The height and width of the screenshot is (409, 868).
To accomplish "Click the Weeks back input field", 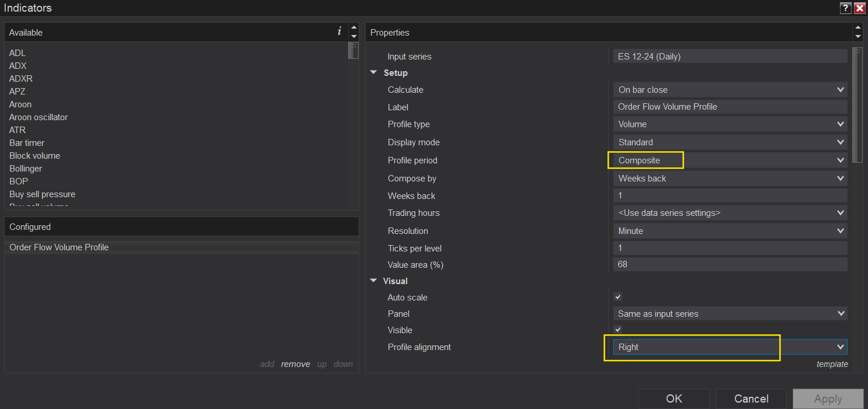I will (730, 196).
